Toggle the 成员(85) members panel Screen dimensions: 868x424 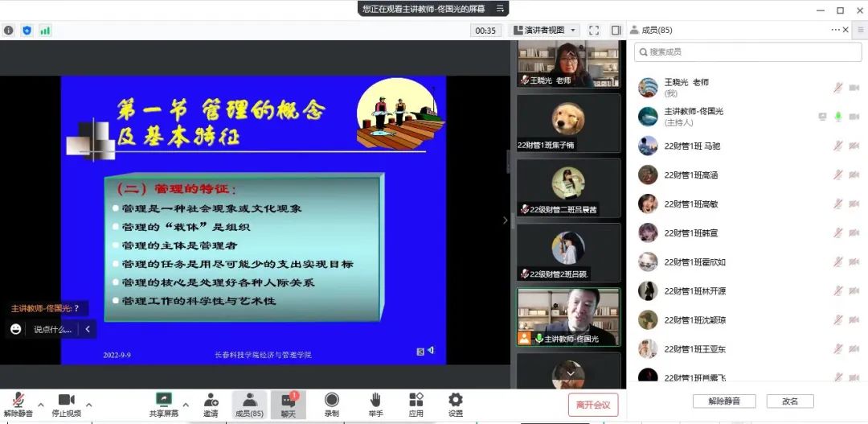click(249, 404)
